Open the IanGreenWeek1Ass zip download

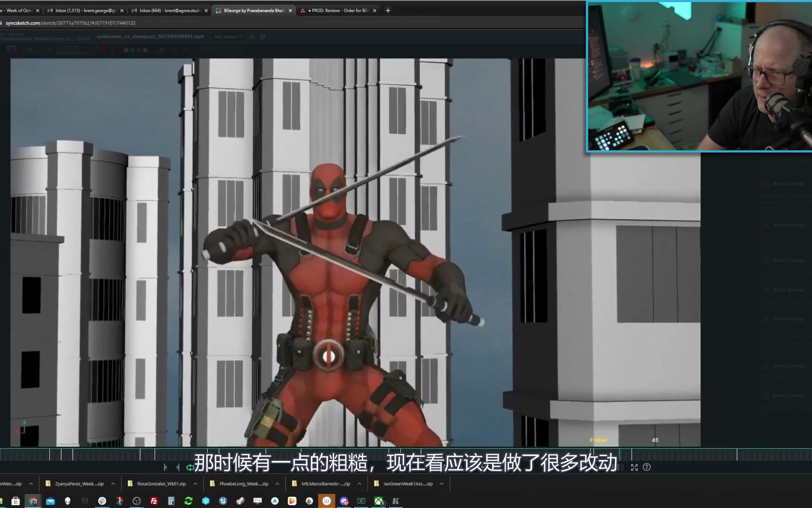coord(403,484)
